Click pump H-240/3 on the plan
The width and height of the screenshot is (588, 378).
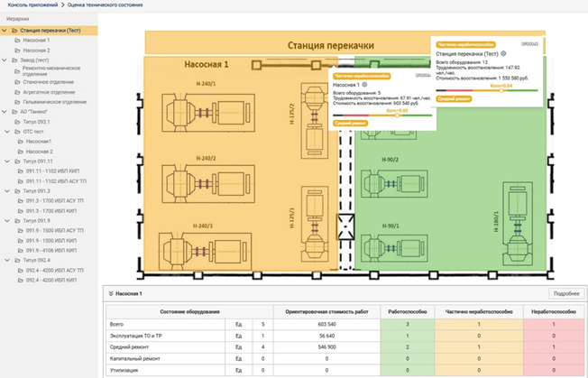(x=205, y=252)
